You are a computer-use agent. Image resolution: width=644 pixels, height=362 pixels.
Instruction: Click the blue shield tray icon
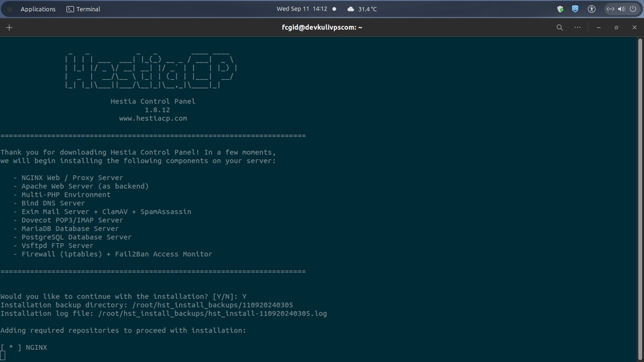click(575, 9)
